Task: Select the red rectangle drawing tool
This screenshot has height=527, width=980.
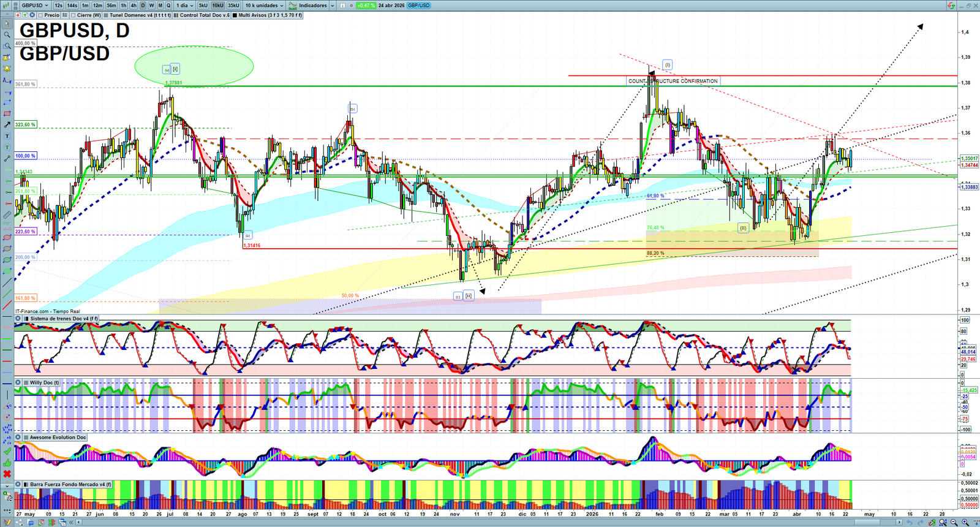Action: (7, 113)
